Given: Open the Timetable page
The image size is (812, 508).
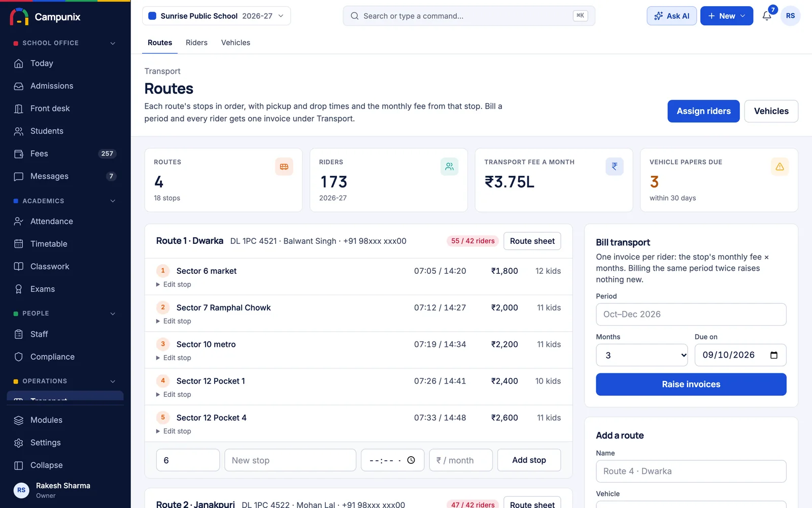Looking at the screenshot, I should [x=65, y=244].
